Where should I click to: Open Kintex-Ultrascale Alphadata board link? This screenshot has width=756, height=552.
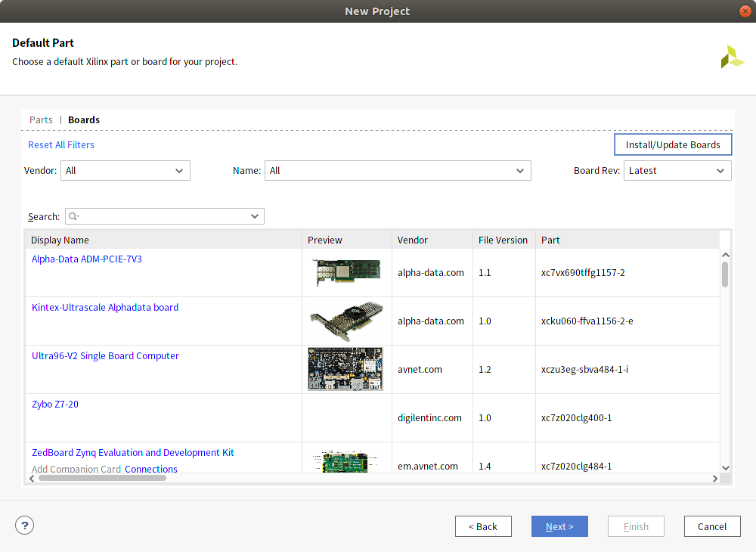point(105,307)
